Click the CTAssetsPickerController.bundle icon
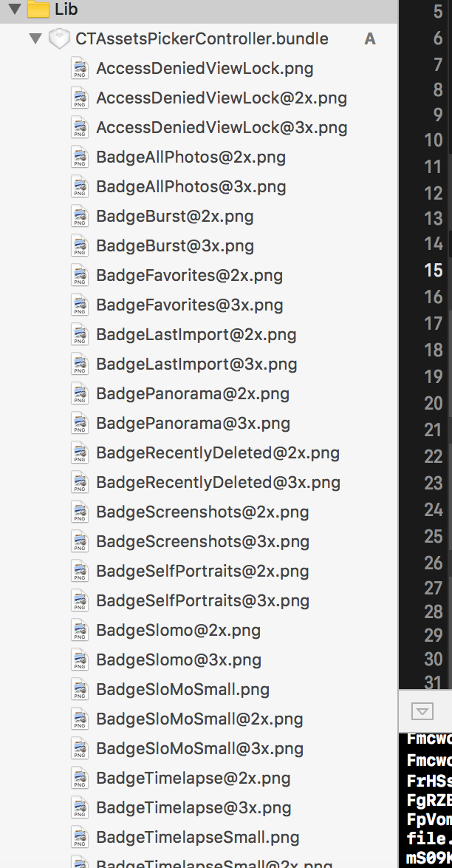The height and width of the screenshot is (868, 452). 59,38
